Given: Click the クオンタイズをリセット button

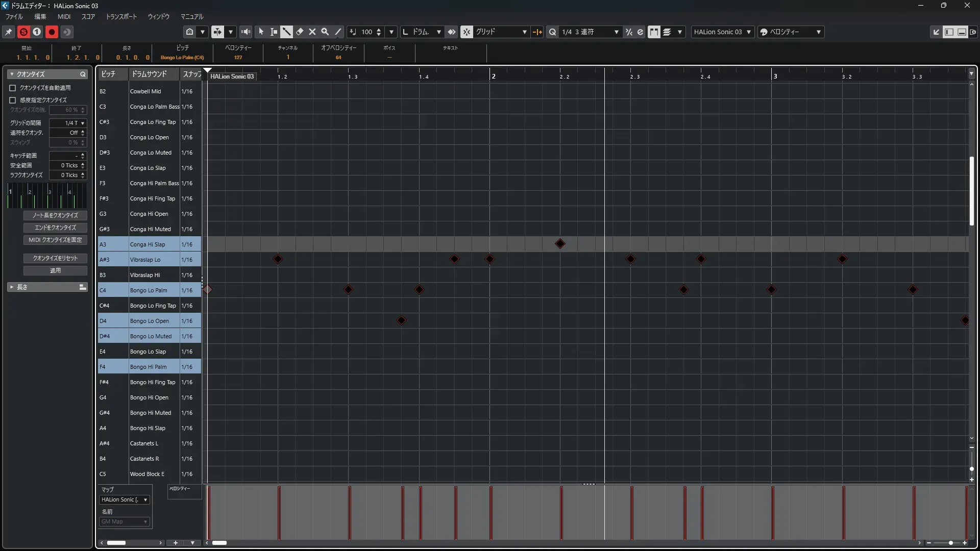Looking at the screenshot, I should [x=55, y=258].
